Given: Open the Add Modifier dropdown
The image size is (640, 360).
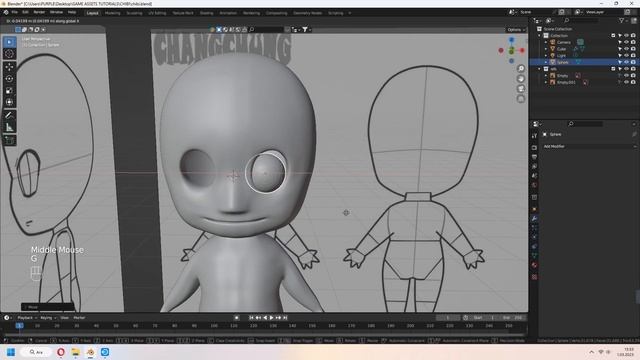Looking at the screenshot, I should pyautogui.click(x=590, y=146).
